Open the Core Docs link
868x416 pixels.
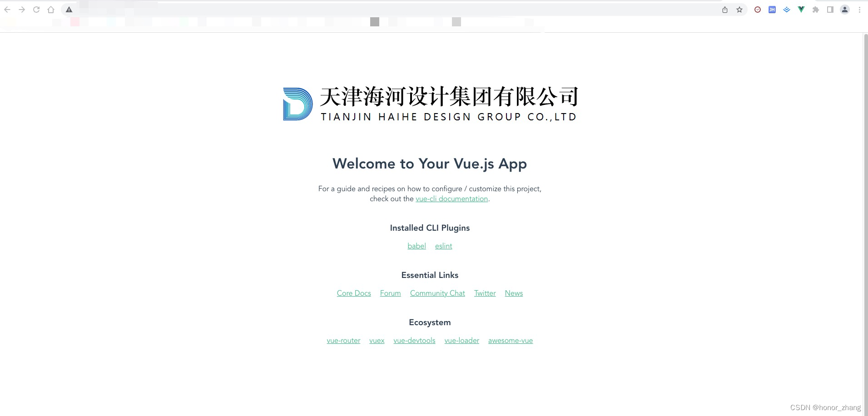pyautogui.click(x=354, y=293)
